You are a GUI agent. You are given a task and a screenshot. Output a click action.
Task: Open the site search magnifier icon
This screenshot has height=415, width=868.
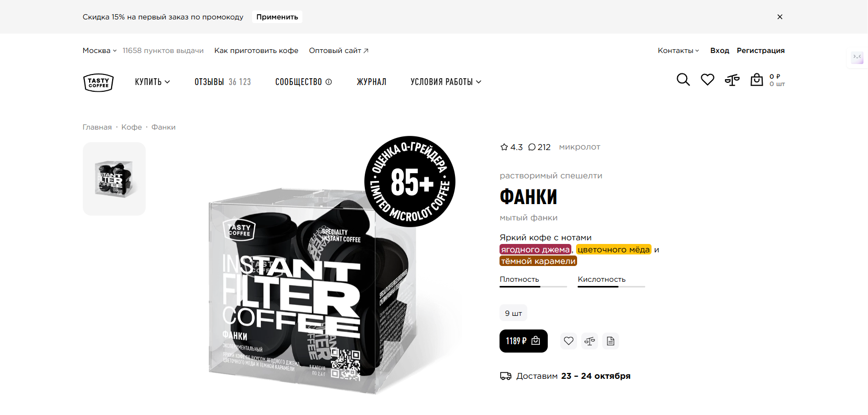coord(683,80)
